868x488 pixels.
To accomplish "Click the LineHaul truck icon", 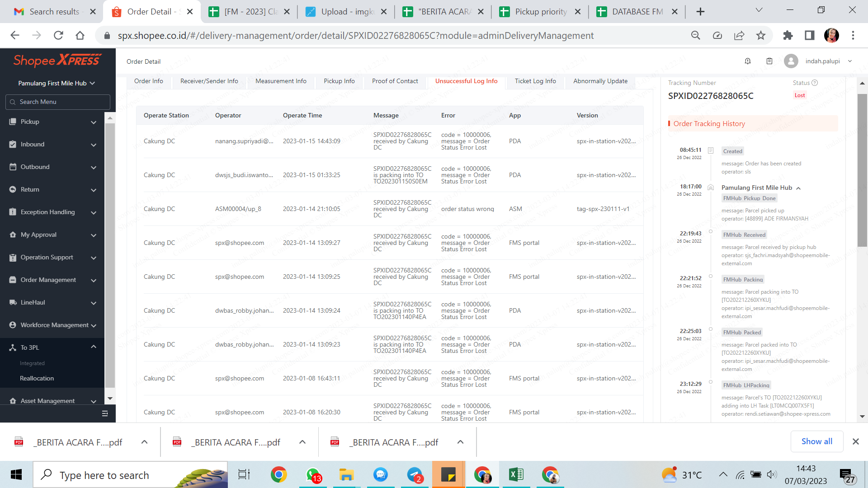I will click(13, 302).
